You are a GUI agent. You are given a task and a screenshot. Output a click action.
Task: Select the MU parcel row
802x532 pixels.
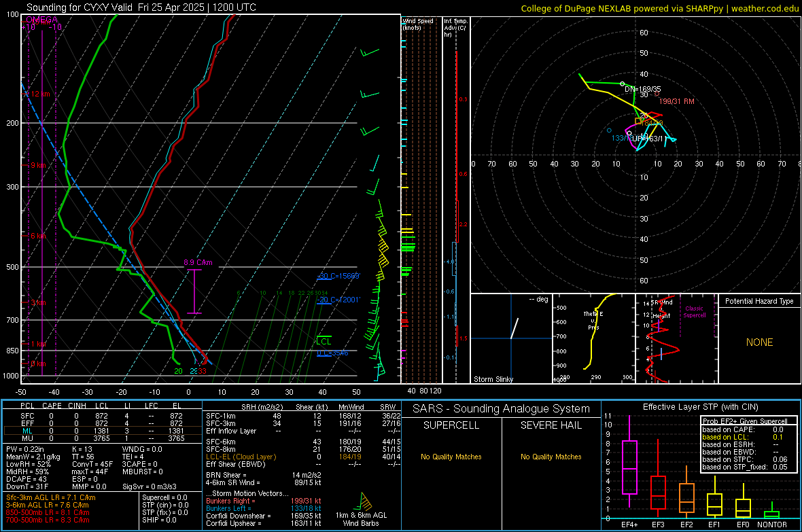click(102, 438)
